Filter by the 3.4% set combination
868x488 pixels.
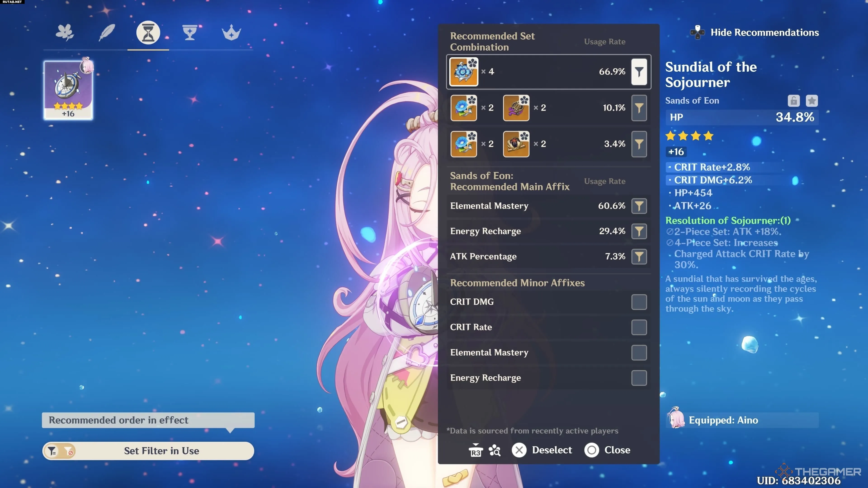pyautogui.click(x=639, y=144)
